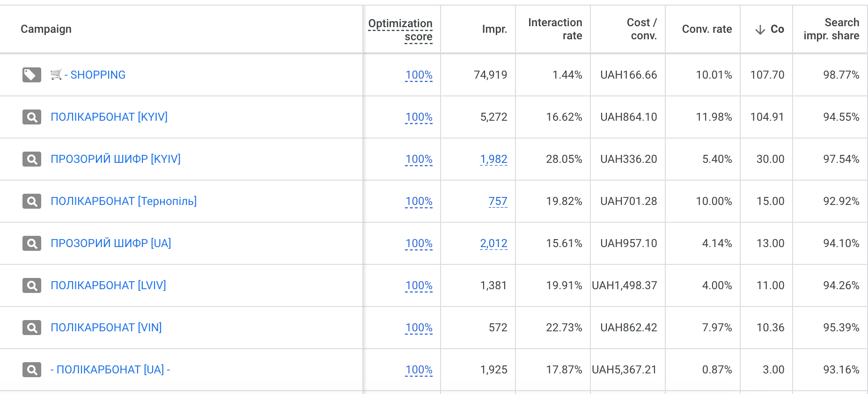Sort table by Impr. column header
Viewport: 868px width, 394px height.
[494, 29]
